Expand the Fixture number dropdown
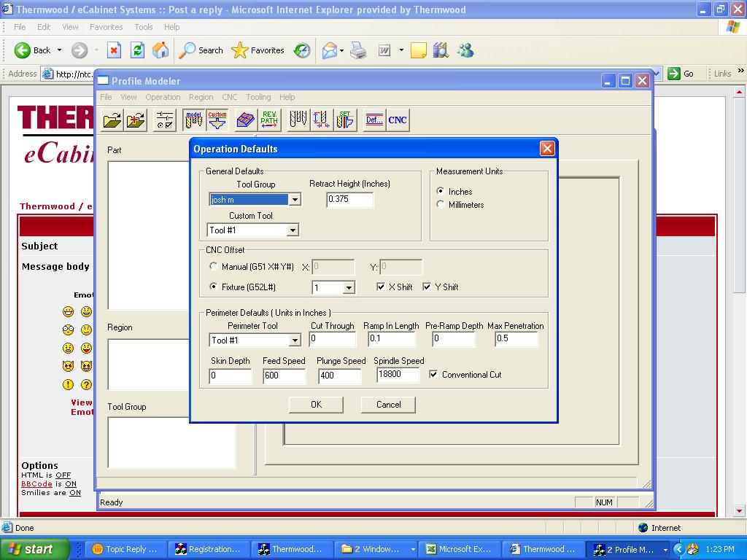Viewport: 747px width, 560px height. [349, 288]
